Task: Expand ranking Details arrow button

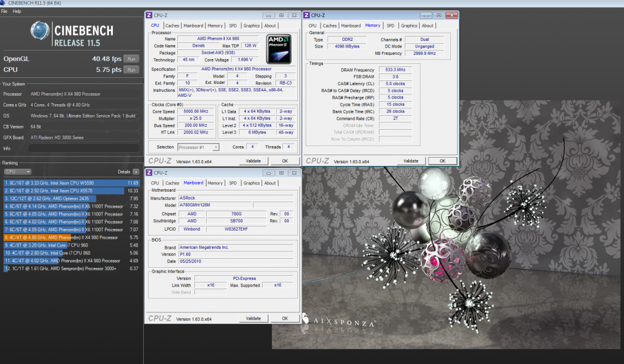Action: point(135,172)
